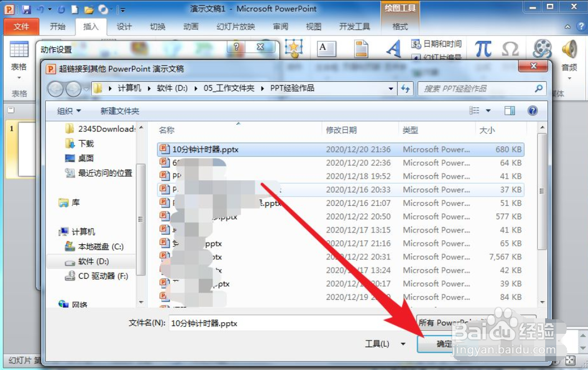Screen dimensions: 588x370
Task: Open the 开发工具 ribbon tab
Action: [x=355, y=26]
